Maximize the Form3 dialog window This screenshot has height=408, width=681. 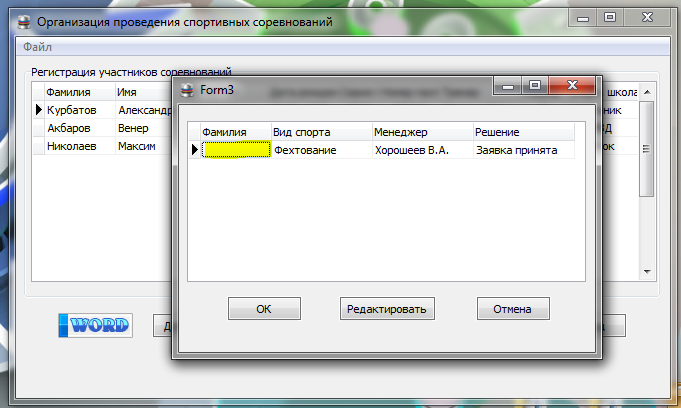(535, 85)
